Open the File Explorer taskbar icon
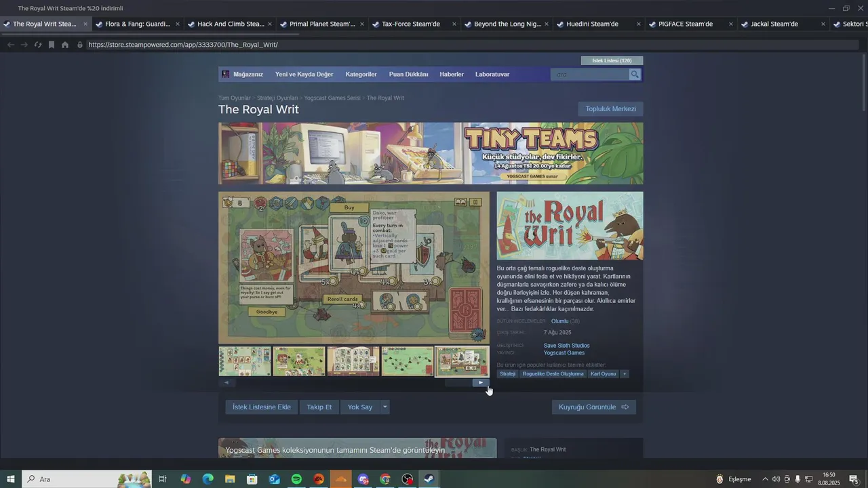Viewport: 868px width, 488px height. pos(230,479)
